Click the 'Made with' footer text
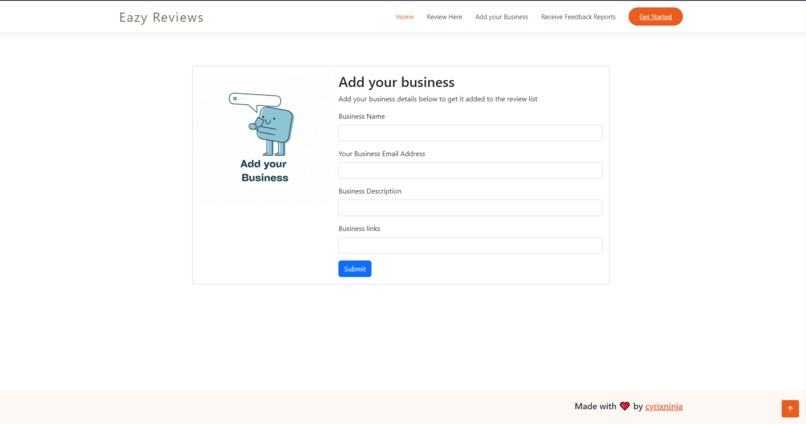This screenshot has height=424, width=806. pyautogui.click(x=595, y=406)
